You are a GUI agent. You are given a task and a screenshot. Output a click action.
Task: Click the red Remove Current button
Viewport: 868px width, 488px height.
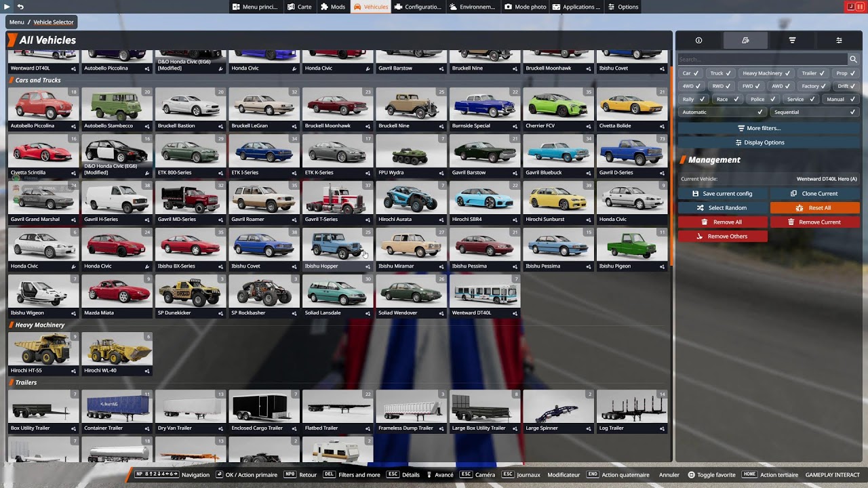pyautogui.click(x=815, y=222)
